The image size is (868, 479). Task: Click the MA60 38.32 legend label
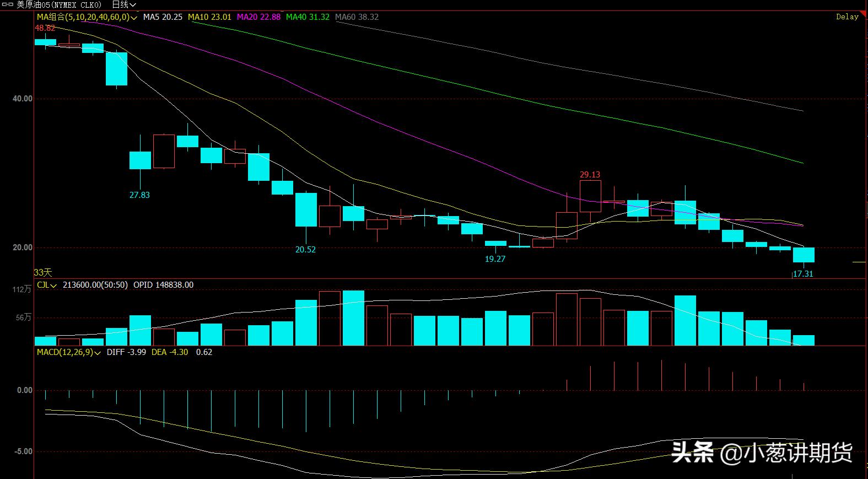click(357, 17)
